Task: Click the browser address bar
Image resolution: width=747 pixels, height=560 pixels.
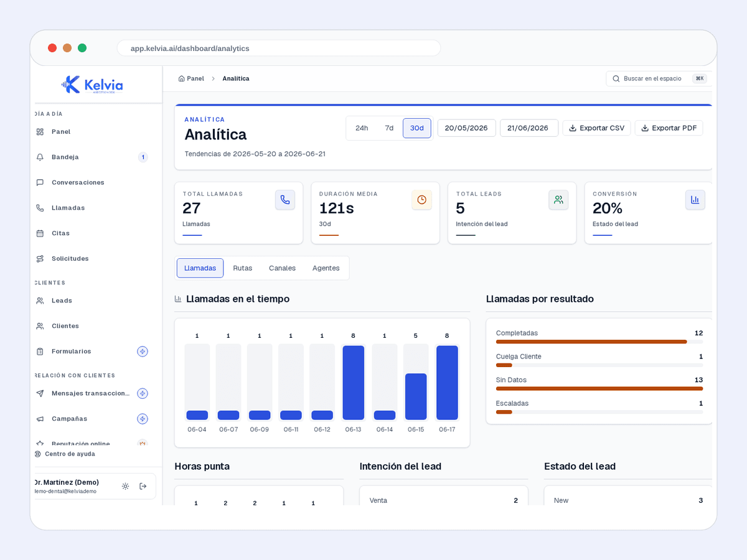Action: [x=279, y=48]
